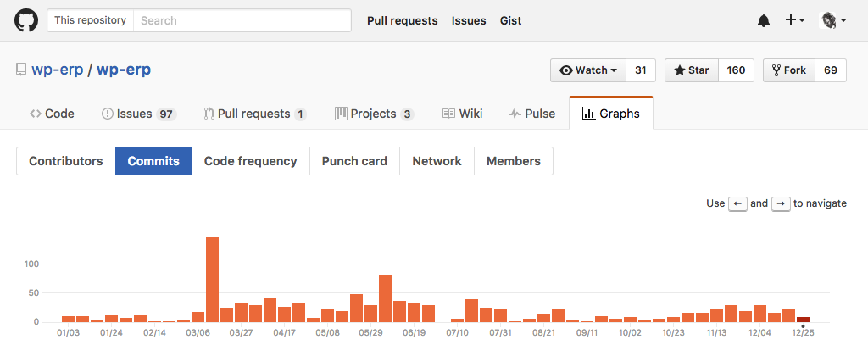Expand the Watch dropdown button

(588, 70)
